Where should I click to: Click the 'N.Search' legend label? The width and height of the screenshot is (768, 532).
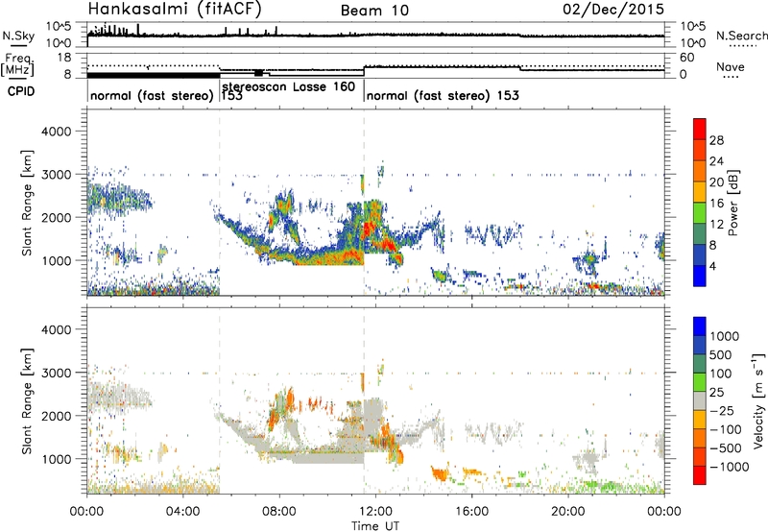pos(741,36)
